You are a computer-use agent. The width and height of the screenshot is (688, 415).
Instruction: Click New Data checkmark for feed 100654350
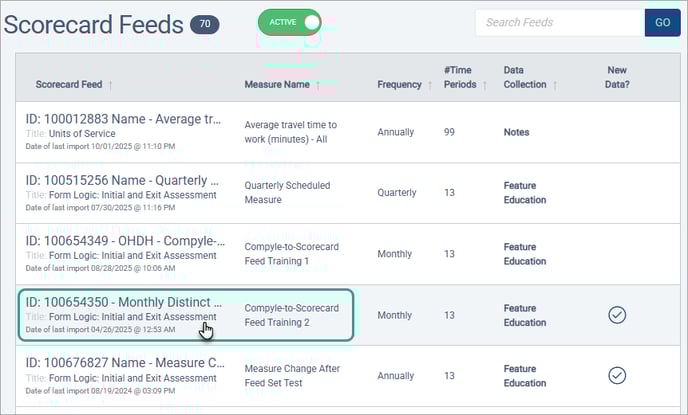(617, 315)
